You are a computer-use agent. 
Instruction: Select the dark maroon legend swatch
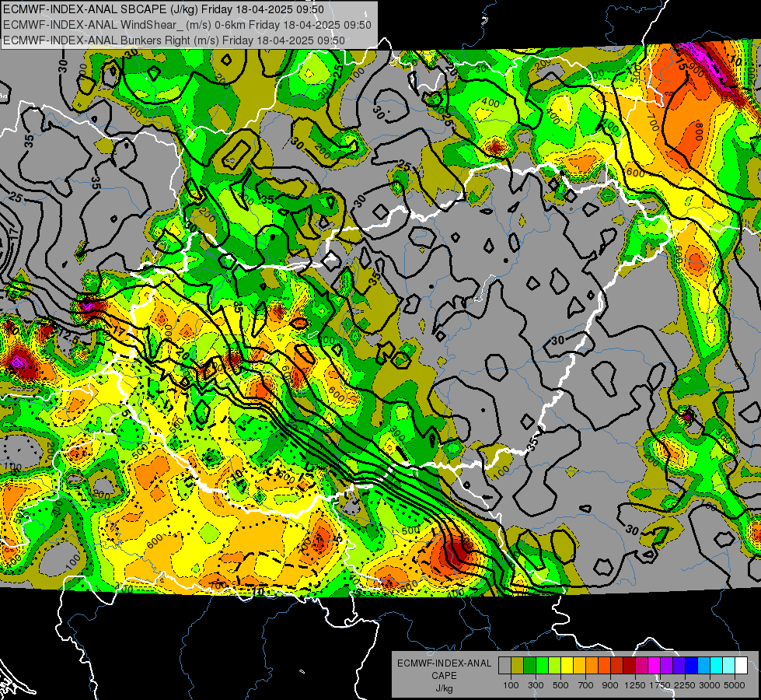629,666
